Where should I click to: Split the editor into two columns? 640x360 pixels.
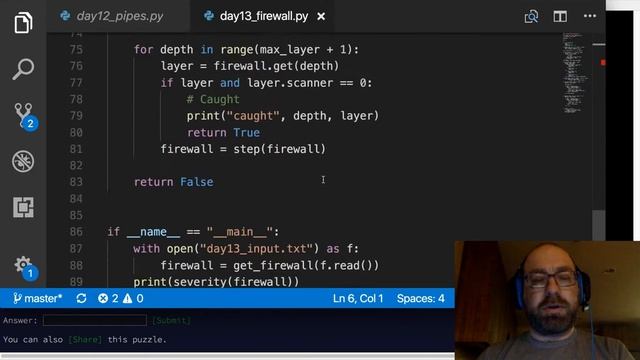pyautogui.click(x=560, y=16)
